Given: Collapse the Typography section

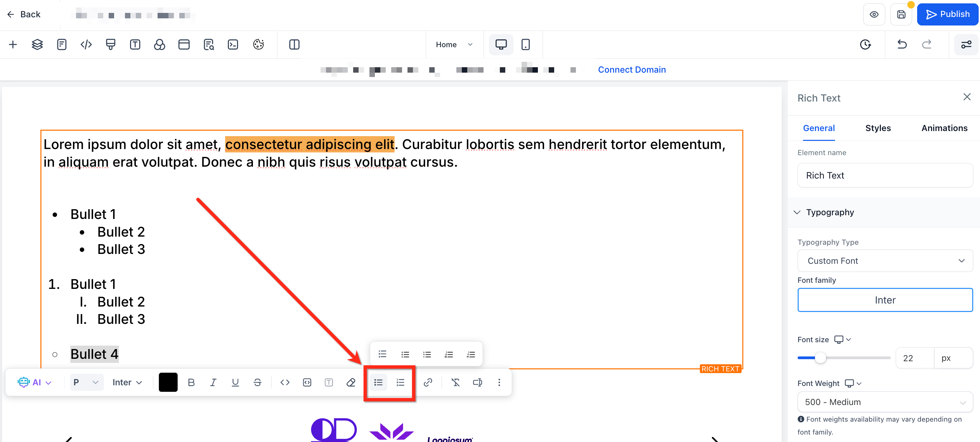Looking at the screenshot, I should 797,212.
